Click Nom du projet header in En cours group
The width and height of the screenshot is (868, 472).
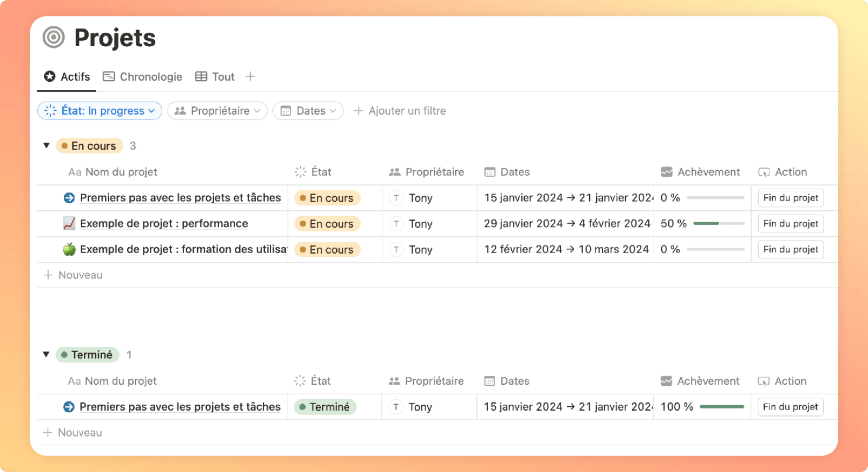click(x=113, y=172)
